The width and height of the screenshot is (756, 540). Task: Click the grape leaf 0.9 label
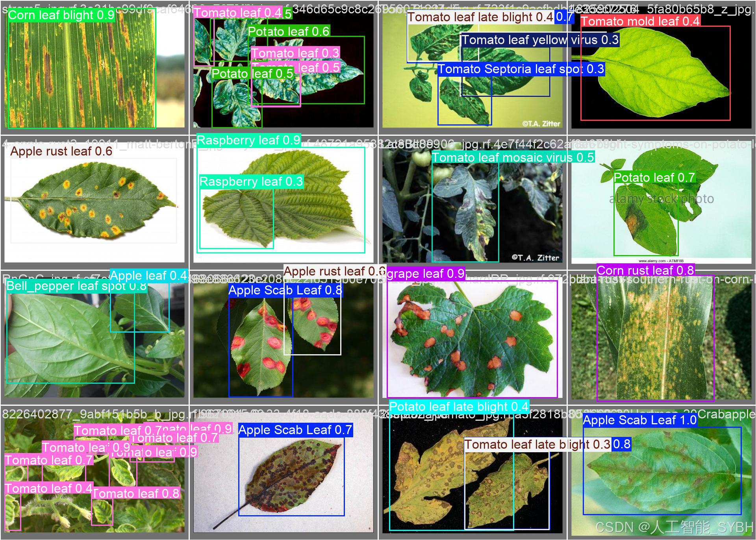pos(426,274)
